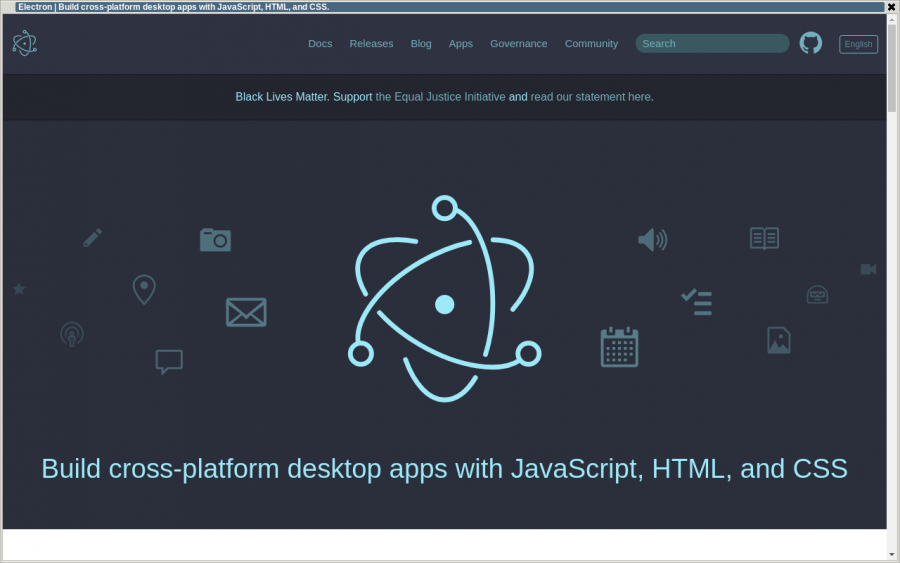This screenshot has height=563, width=900.
Task: Open the Blog navigation link
Action: tap(421, 43)
